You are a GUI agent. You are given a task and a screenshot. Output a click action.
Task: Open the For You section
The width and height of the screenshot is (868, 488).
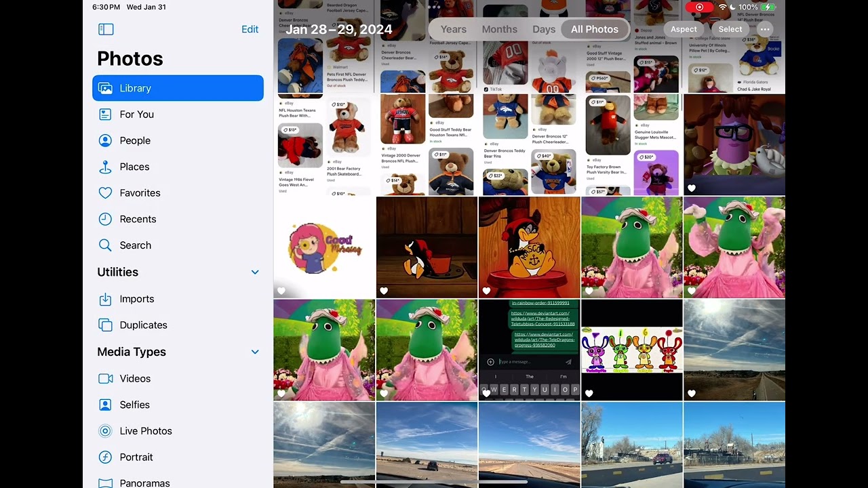[x=178, y=115]
